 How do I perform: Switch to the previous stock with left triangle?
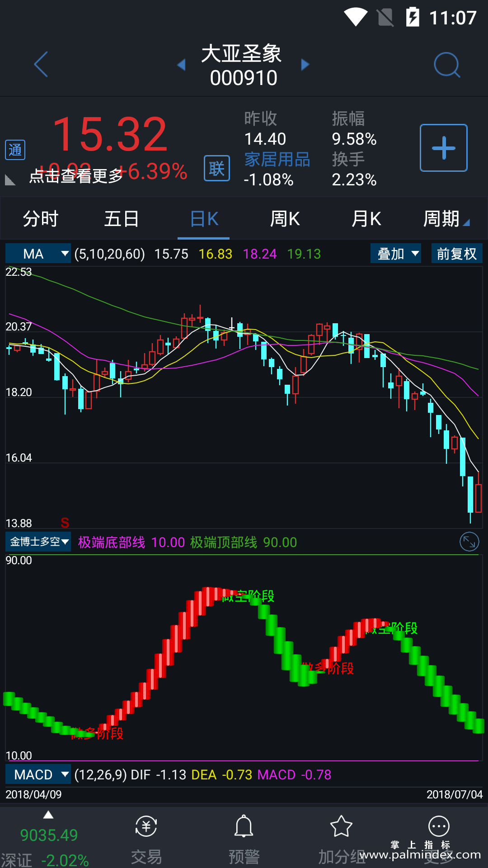[182, 65]
